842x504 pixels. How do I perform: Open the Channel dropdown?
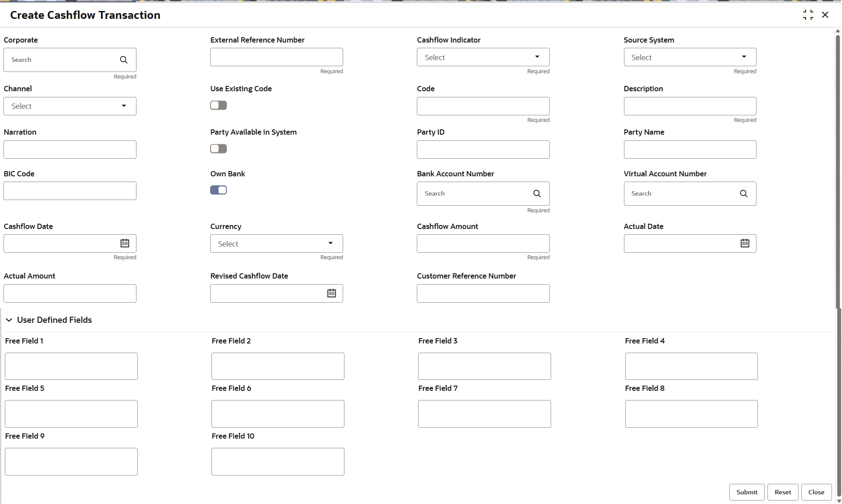(x=70, y=106)
